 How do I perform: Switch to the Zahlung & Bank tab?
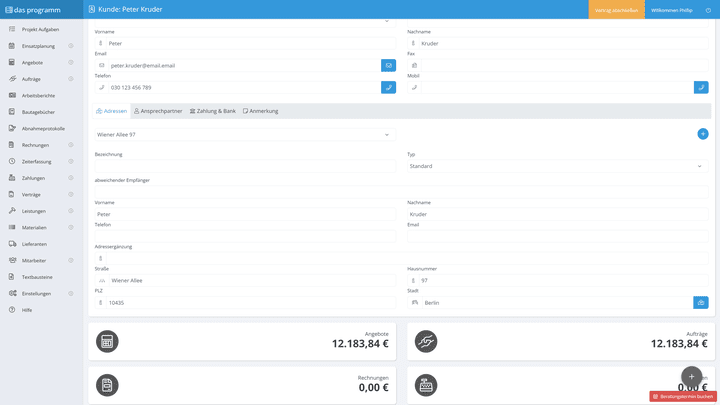coord(213,111)
